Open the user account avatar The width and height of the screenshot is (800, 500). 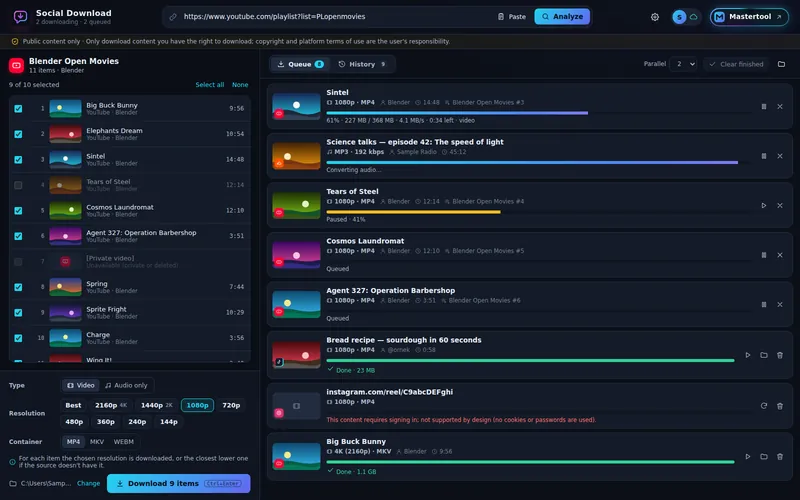[x=679, y=17]
